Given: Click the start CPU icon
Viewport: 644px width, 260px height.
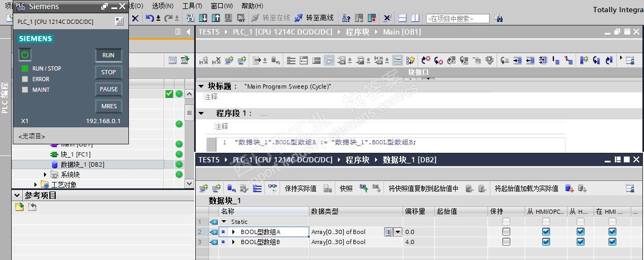Looking at the screenshot, I should (359, 18).
